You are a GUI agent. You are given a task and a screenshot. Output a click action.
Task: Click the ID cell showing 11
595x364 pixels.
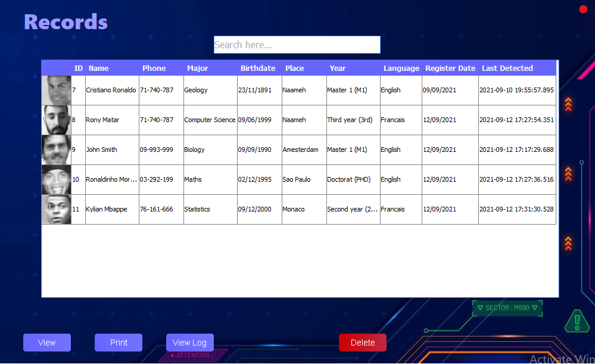(78, 210)
